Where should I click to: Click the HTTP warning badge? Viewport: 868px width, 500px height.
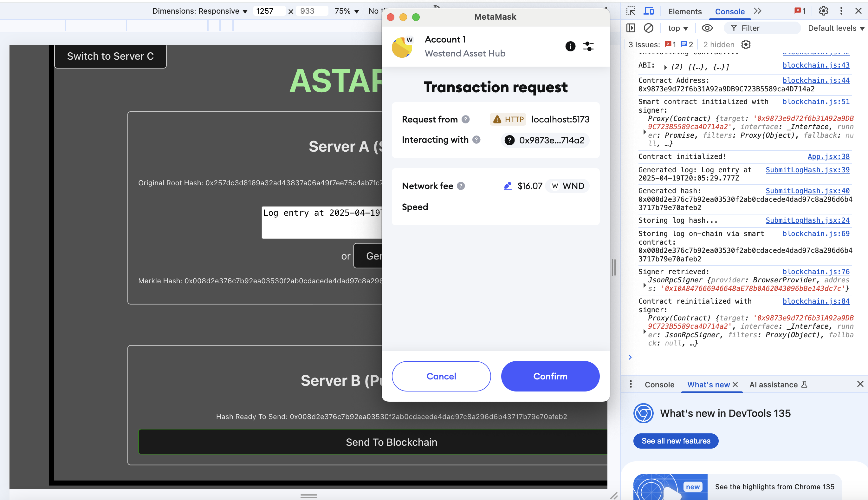508,119
